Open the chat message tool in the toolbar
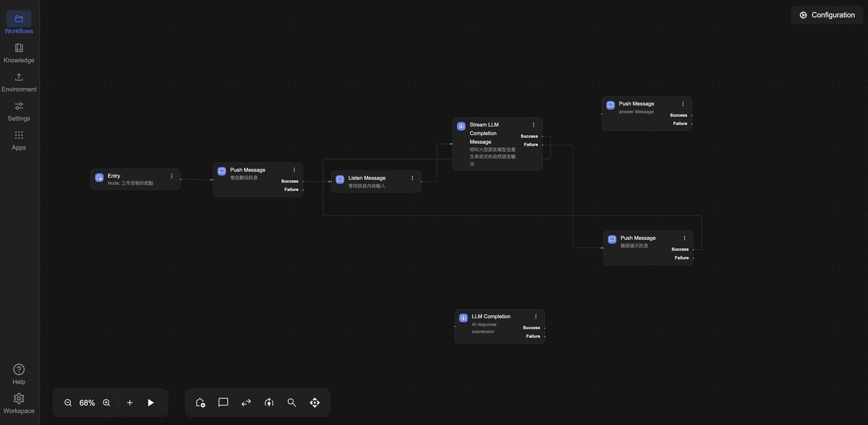Screen dimensions: 868x425 223,402
